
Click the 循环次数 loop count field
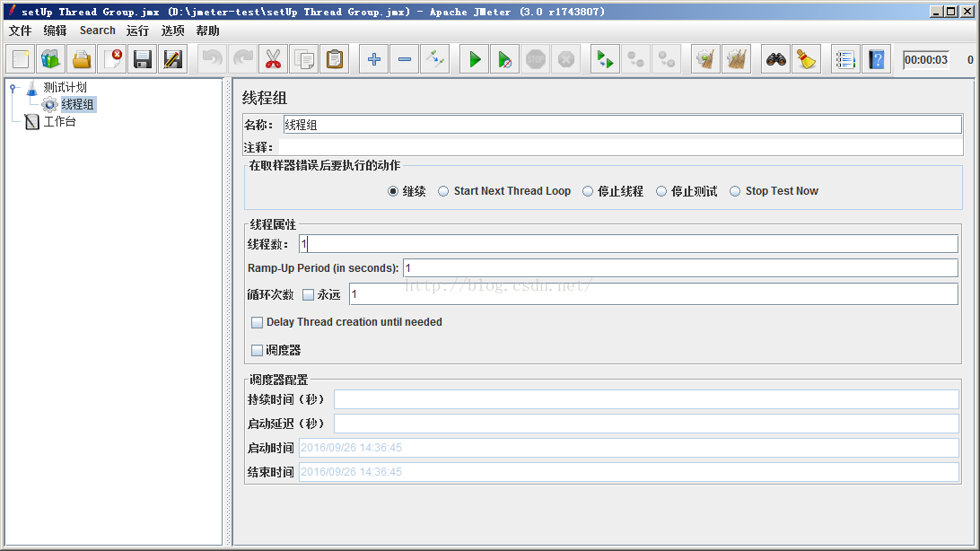tap(653, 294)
